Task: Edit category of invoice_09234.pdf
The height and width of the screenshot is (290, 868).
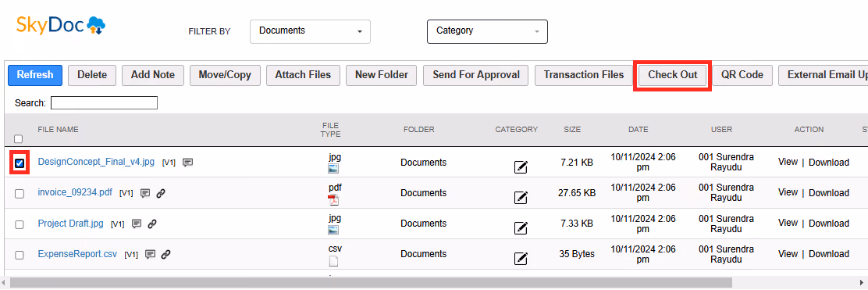Action: click(521, 197)
